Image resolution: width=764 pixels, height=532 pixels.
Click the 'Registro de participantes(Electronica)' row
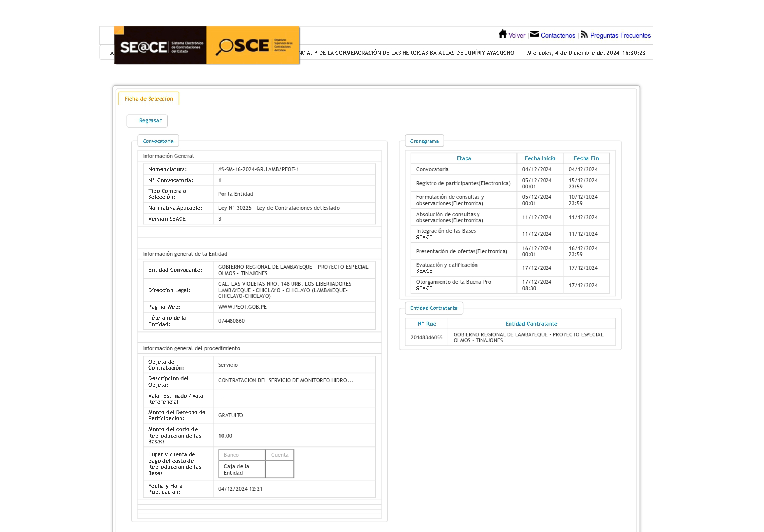coord(510,183)
